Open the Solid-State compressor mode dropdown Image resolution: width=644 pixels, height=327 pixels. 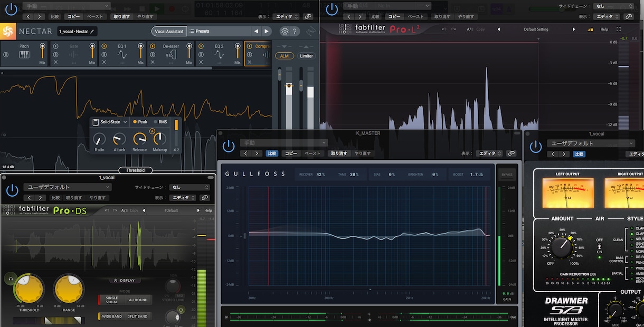pyautogui.click(x=110, y=122)
